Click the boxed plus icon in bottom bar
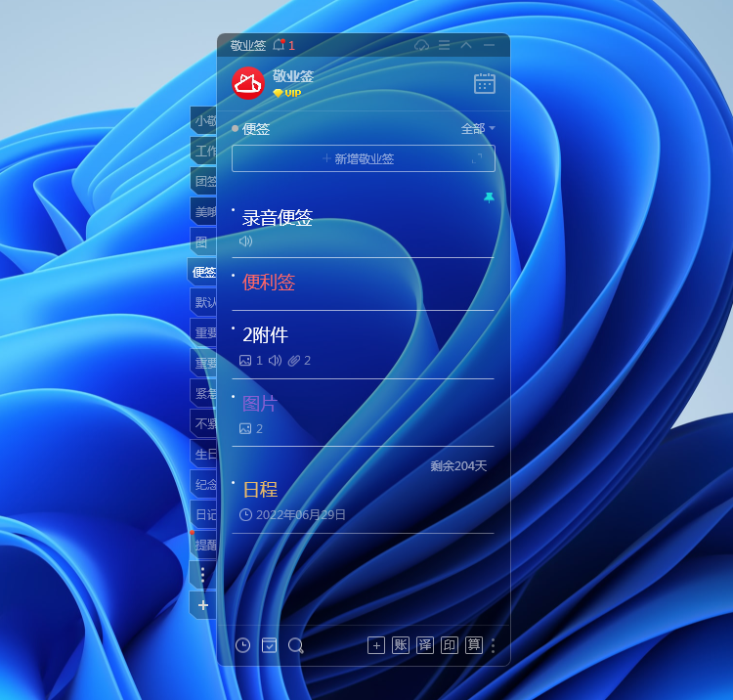733x700 pixels. (x=376, y=645)
